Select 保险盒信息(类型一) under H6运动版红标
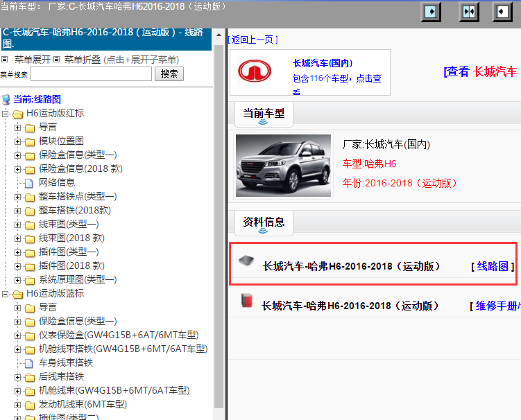The image size is (521, 420). (78, 155)
